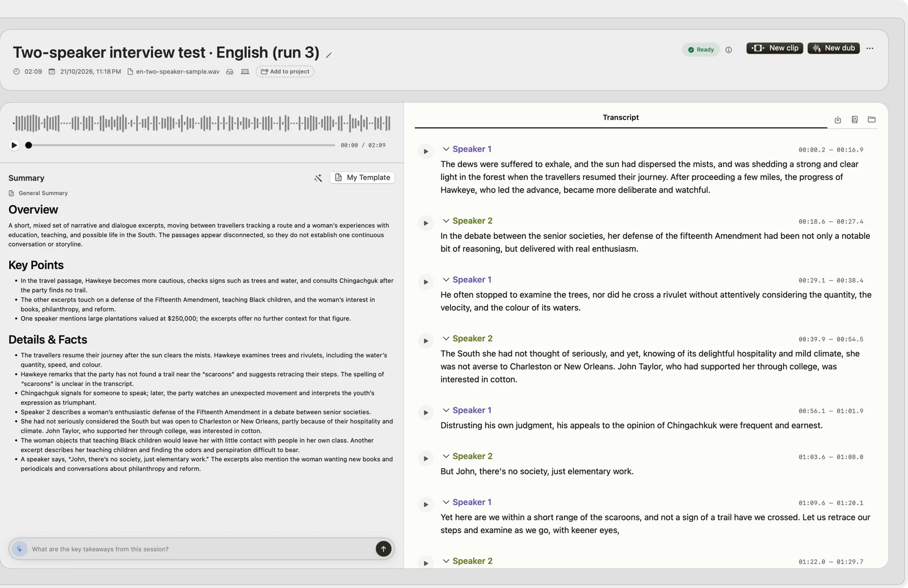Click the New clip button
This screenshot has height=588, width=908.
pyautogui.click(x=775, y=48)
